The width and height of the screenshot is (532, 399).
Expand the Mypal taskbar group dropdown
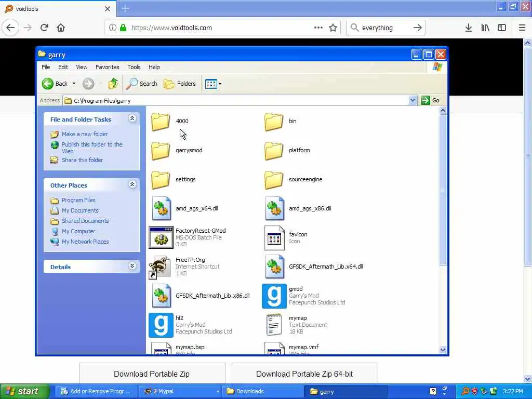coord(218,392)
